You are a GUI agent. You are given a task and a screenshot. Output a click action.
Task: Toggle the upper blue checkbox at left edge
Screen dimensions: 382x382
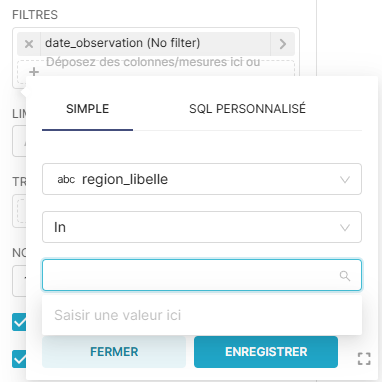(19, 322)
